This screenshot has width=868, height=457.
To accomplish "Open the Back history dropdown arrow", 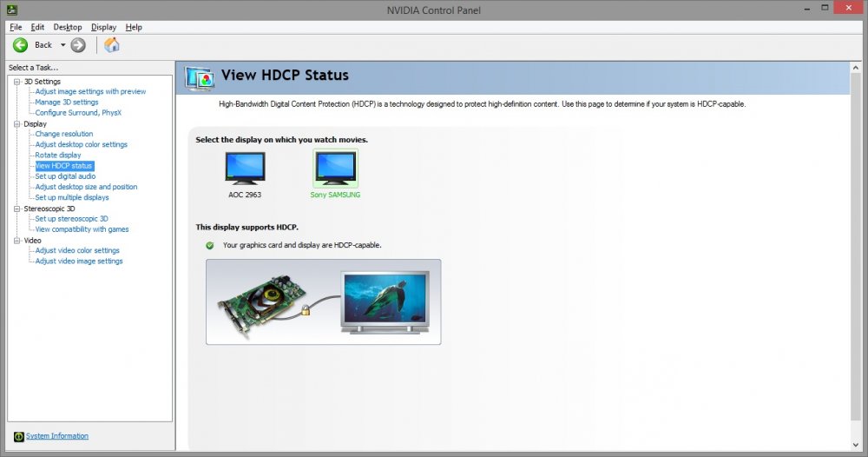I will click(x=62, y=45).
